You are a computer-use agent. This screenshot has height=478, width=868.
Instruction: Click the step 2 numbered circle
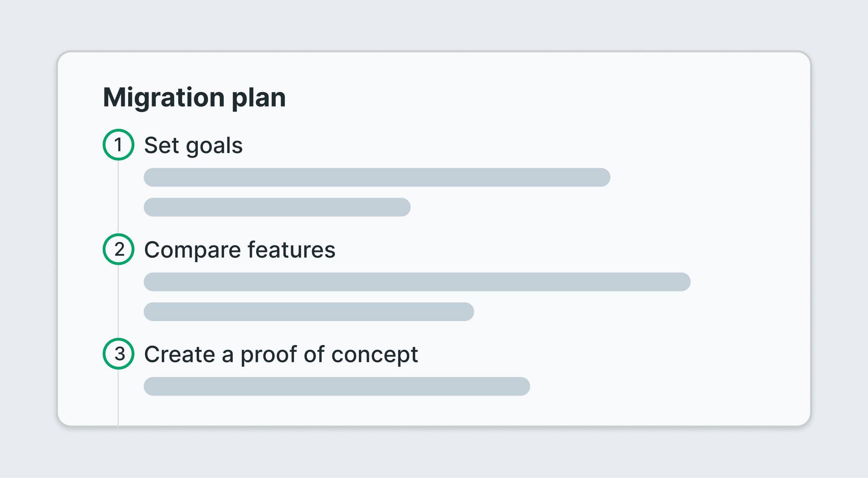[x=118, y=249]
